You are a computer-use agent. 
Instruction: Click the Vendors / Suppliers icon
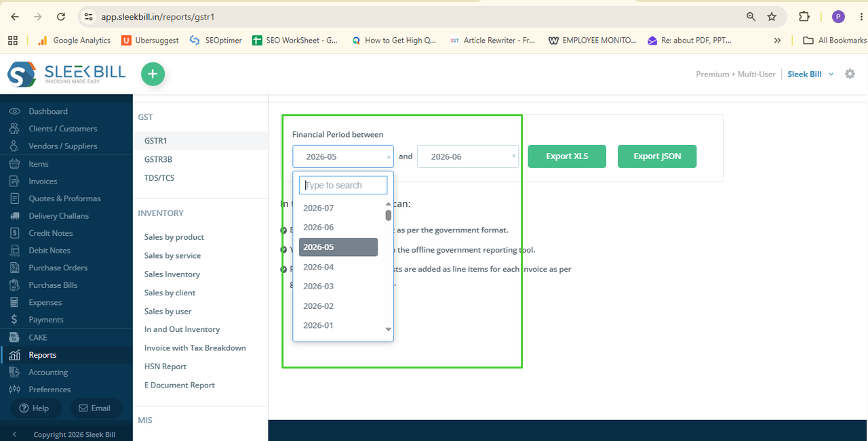pyautogui.click(x=14, y=146)
